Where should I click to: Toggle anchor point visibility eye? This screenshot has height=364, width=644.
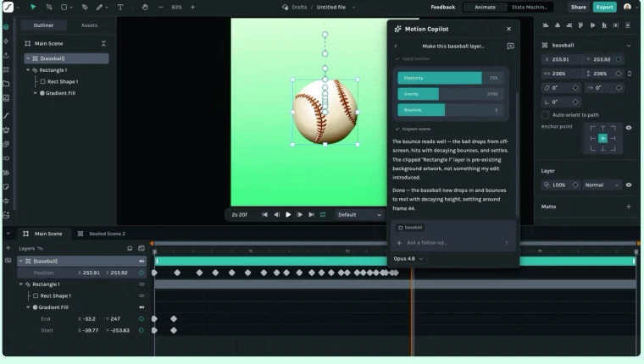[629, 128]
